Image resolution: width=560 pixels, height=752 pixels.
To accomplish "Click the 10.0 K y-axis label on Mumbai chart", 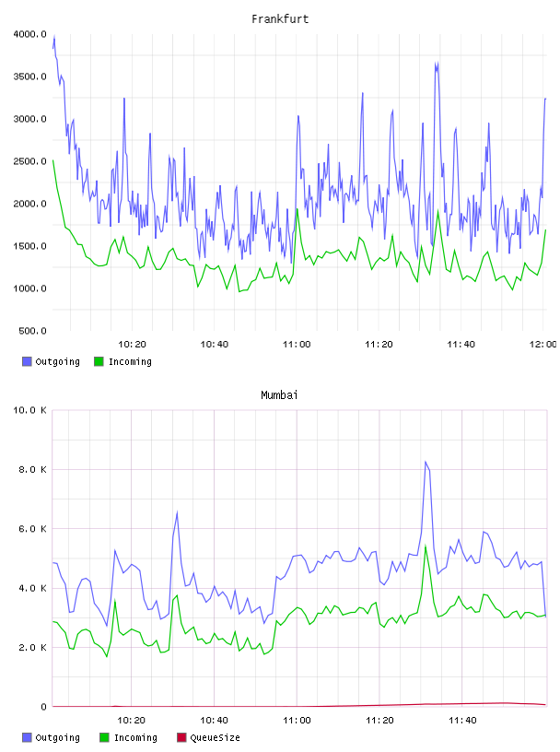I will tap(29, 410).
